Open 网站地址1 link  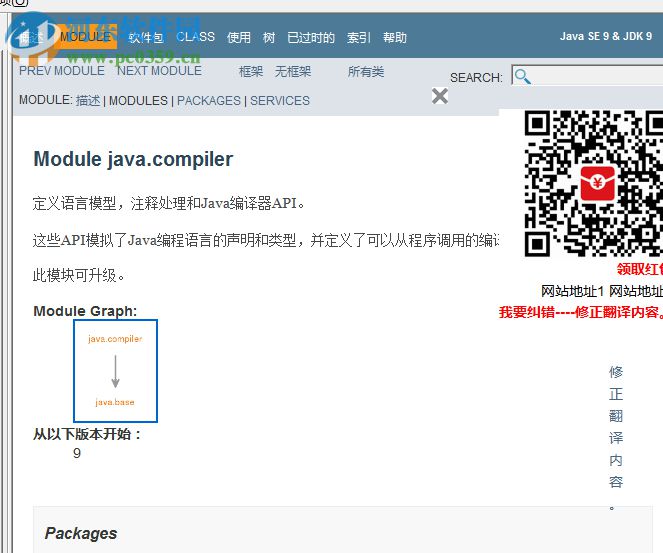572,291
